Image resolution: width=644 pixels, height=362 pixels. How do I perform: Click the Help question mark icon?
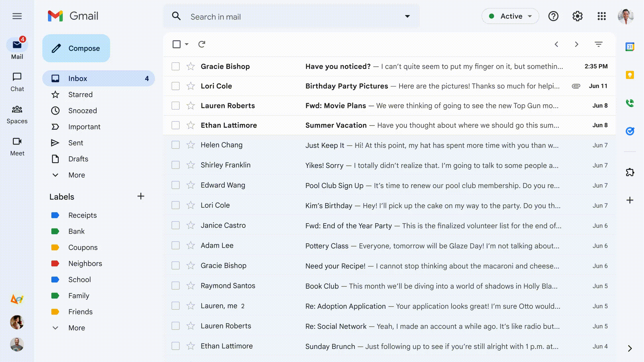pyautogui.click(x=553, y=16)
